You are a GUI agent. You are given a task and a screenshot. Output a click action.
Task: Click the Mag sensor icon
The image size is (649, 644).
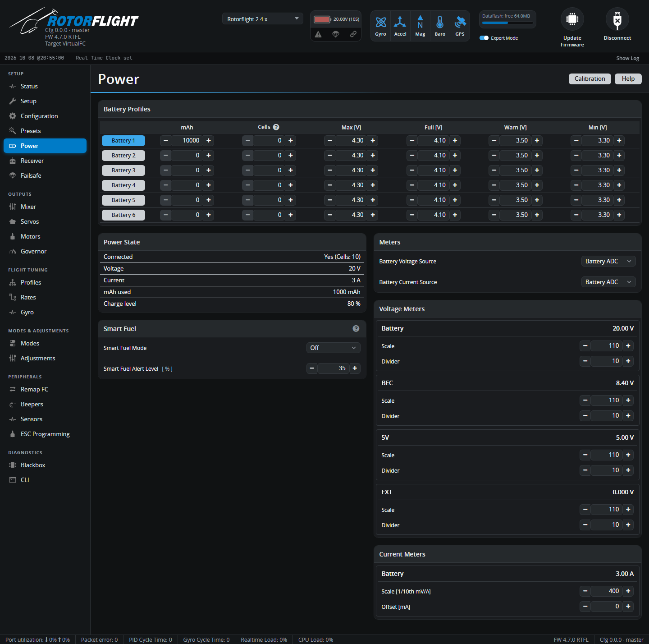pyautogui.click(x=420, y=22)
